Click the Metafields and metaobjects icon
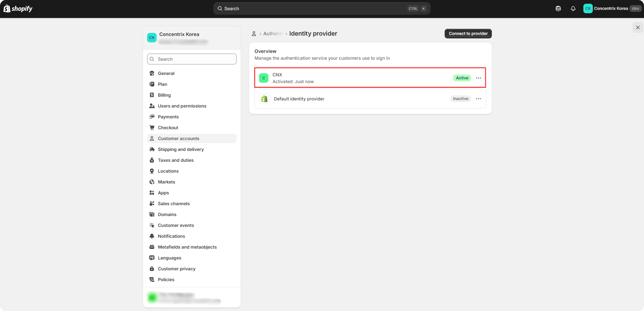This screenshot has width=644, height=311. [x=152, y=247]
